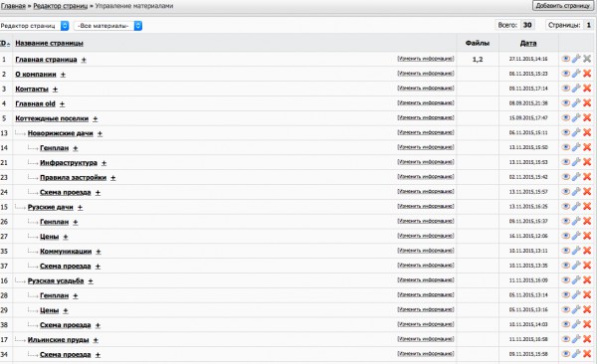The width and height of the screenshot is (597, 364).
Task: Click the wrench icon for Правила застройки
Action: [576, 177]
